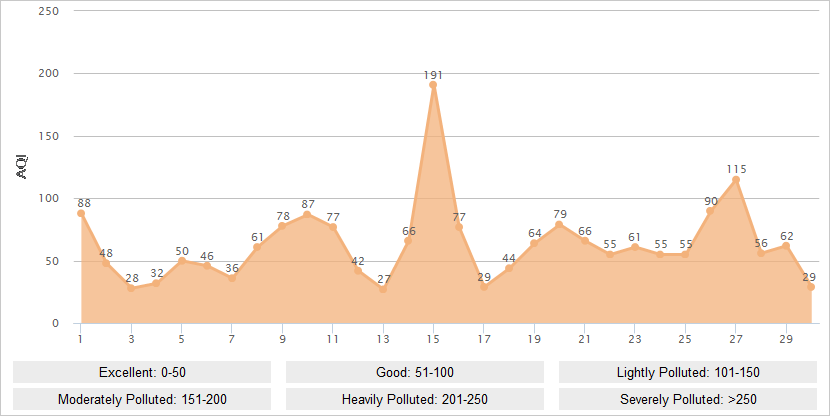Click x-axis day label 7
Screen dimensions: 830x416
(232, 339)
